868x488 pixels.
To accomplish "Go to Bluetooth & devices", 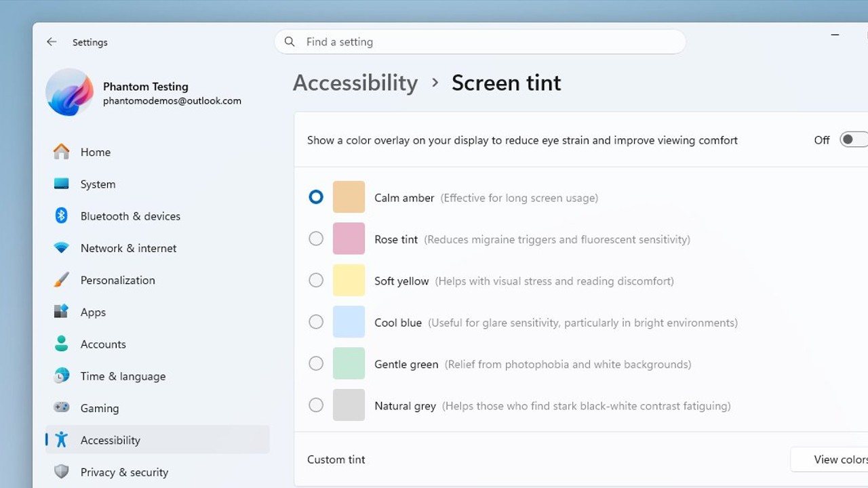I will tap(157, 216).
